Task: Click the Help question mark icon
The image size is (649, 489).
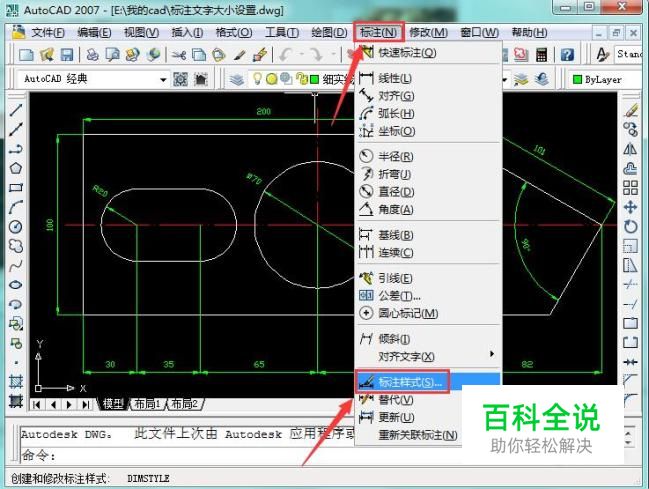Action: (567, 55)
